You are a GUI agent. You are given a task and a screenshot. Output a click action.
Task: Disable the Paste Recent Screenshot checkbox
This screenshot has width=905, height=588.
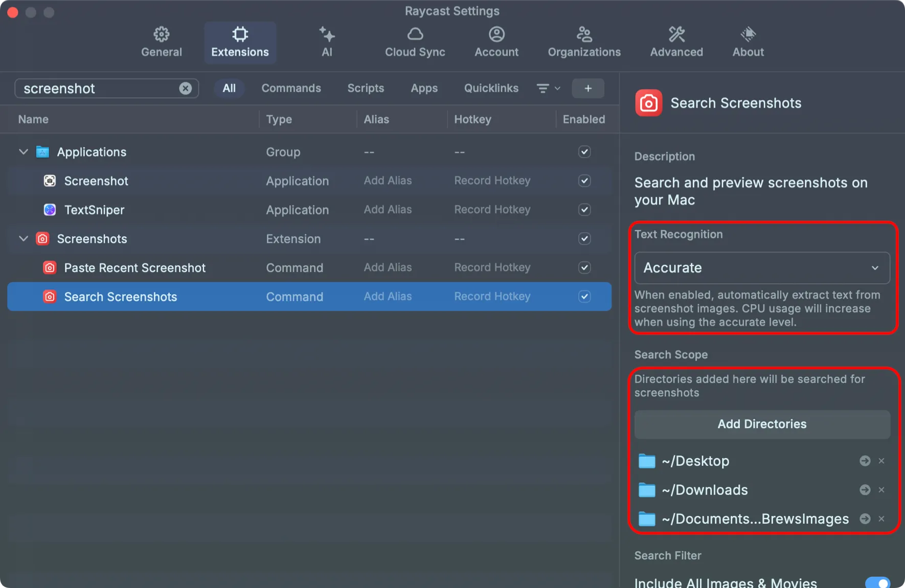[584, 267]
